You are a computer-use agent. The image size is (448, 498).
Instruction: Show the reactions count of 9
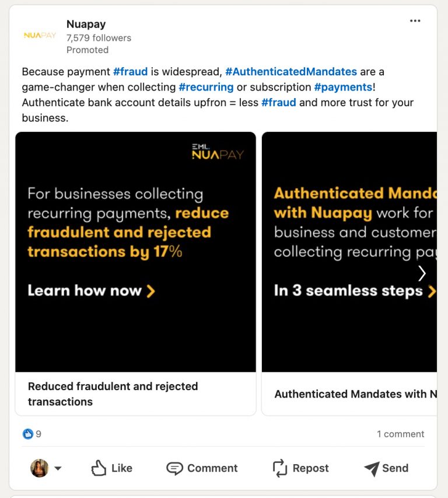point(38,434)
